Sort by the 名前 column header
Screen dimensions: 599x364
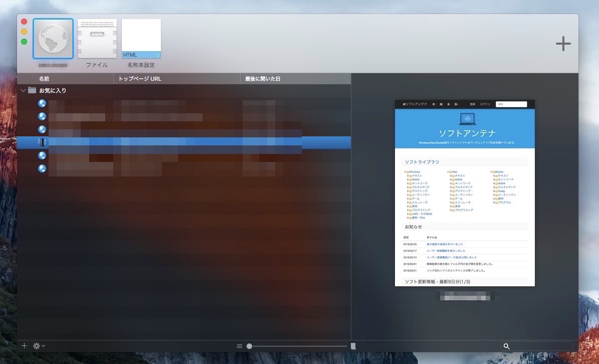click(65, 79)
